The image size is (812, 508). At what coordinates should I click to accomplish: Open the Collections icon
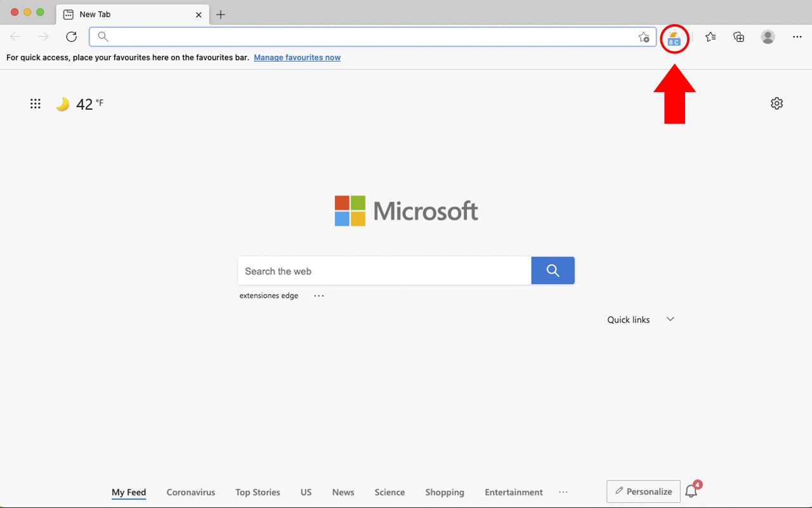[x=738, y=37]
